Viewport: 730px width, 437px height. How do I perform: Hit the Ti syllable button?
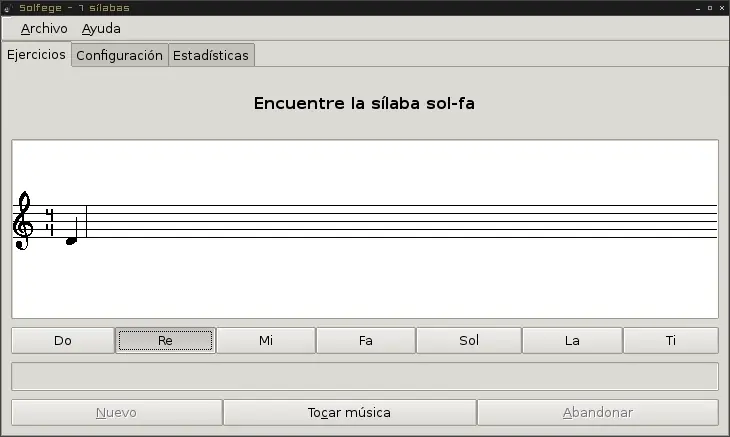[670, 340]
